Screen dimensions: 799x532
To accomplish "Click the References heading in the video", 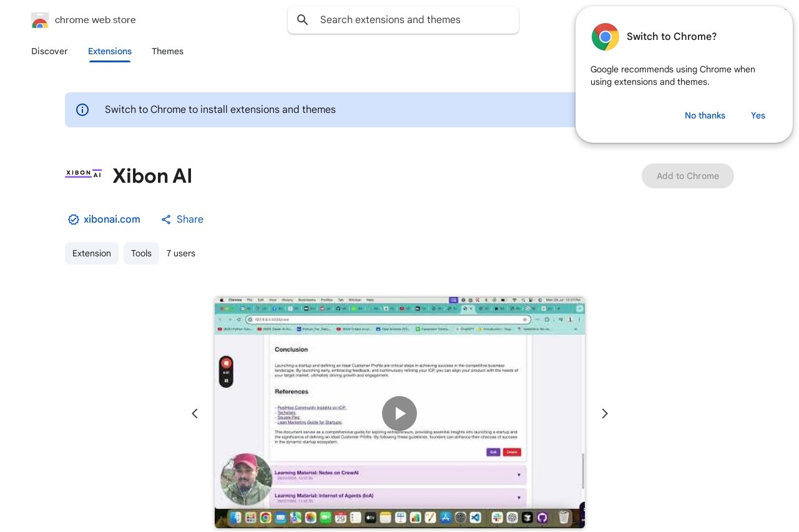I will point(292,392).
